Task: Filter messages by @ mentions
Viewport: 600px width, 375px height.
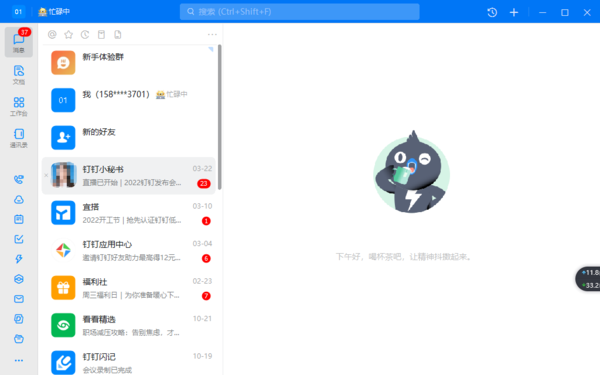Action: click(52, 34)
